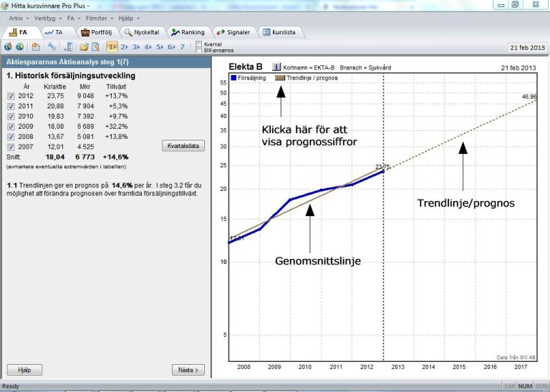Click the Kvartalsdata button

click(x=184, y=146)
